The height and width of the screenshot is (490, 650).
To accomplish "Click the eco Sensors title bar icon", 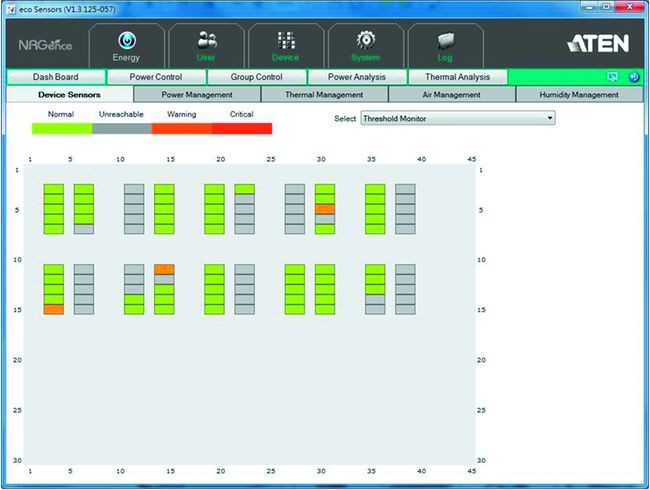I will (x=12, y=9).
